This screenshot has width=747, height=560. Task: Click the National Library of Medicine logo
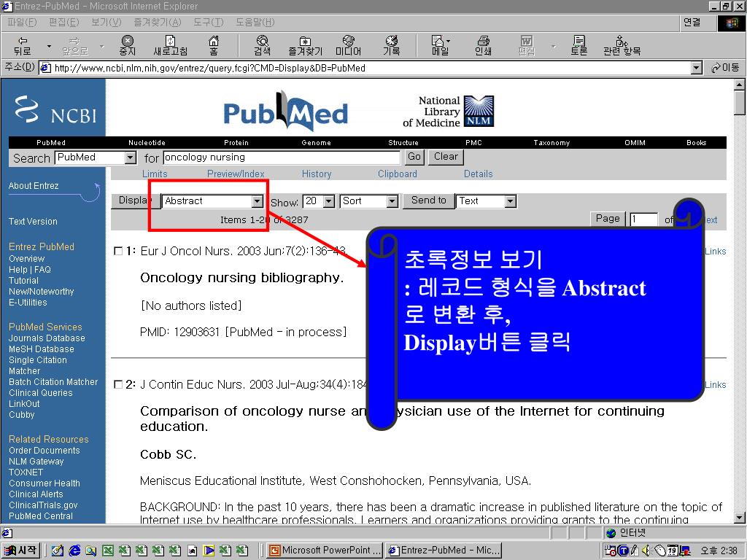(448, 112)
